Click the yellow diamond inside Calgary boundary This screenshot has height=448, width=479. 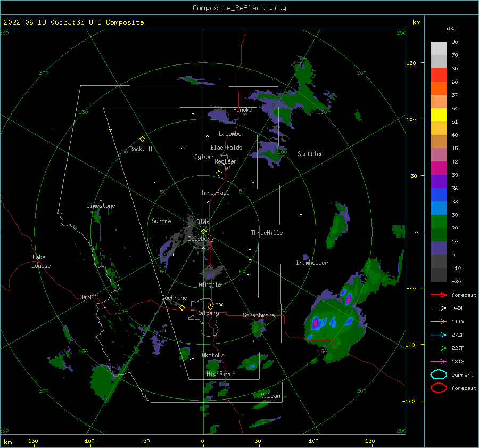click(210, 307)
